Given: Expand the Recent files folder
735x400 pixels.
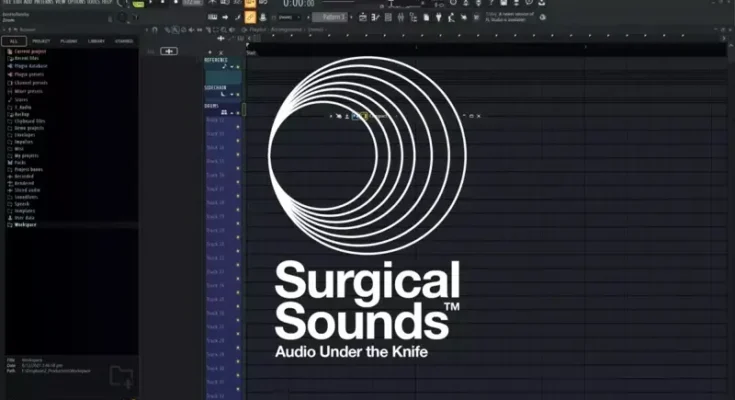Looking at the screenshot, I should (26, 58).
